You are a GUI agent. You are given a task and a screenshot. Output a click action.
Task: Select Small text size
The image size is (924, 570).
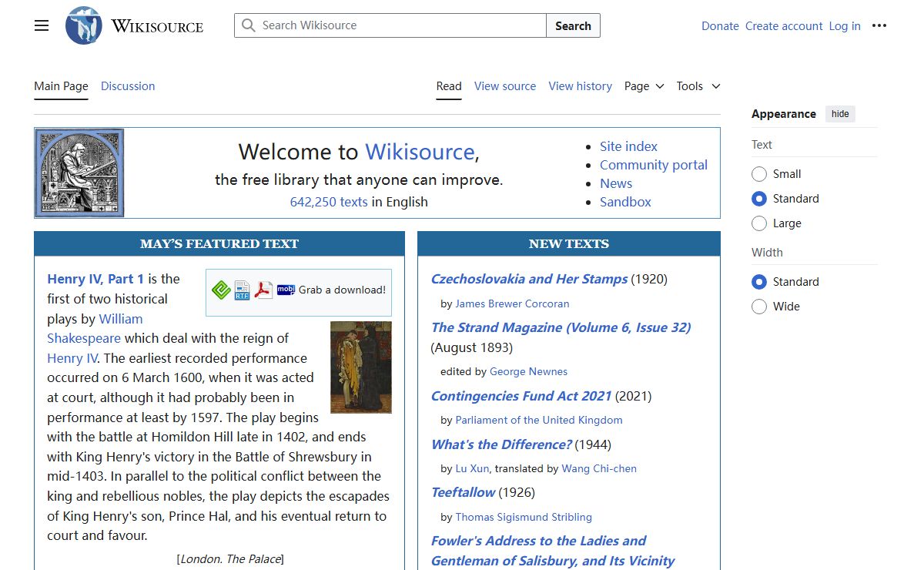(x=759, y=174)
